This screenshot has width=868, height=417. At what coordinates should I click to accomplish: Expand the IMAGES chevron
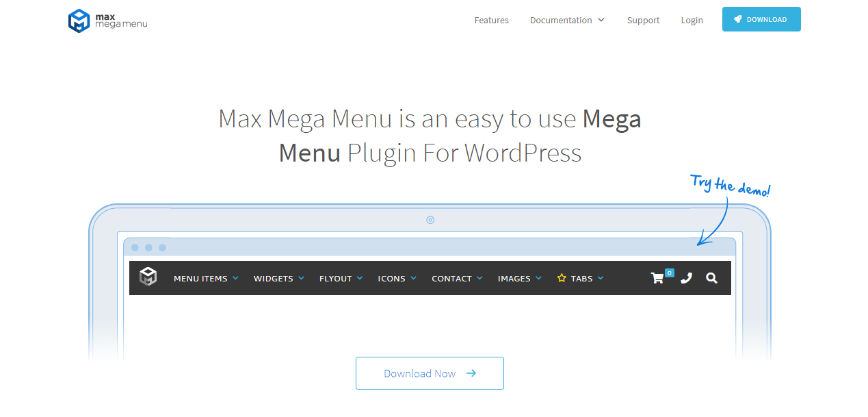click(538, 278)
